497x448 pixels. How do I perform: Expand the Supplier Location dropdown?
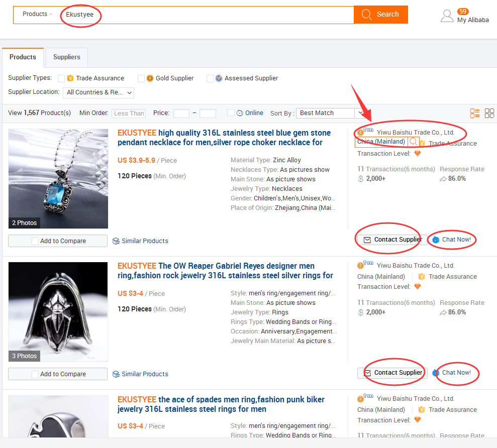click(x=98, y=92)
